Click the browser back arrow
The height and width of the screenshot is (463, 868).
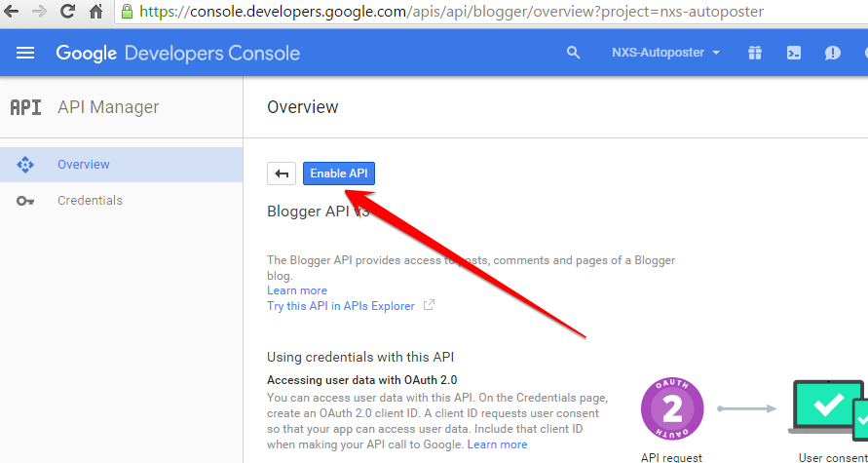tap(11, 11)
